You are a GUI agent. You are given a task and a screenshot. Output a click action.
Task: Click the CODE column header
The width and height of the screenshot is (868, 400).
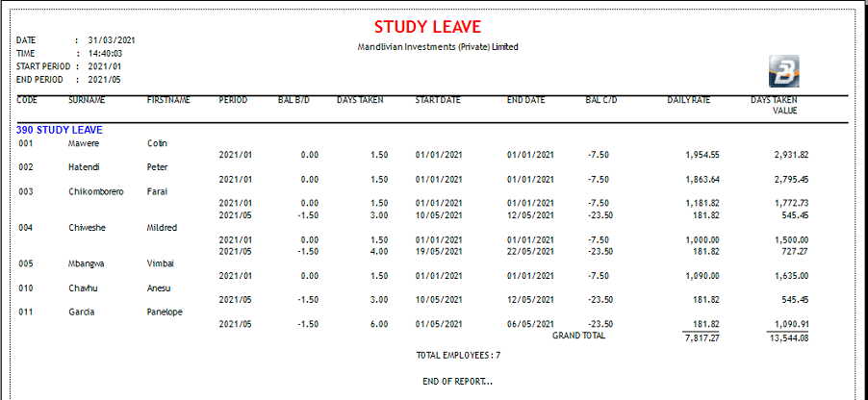[27, 101]
